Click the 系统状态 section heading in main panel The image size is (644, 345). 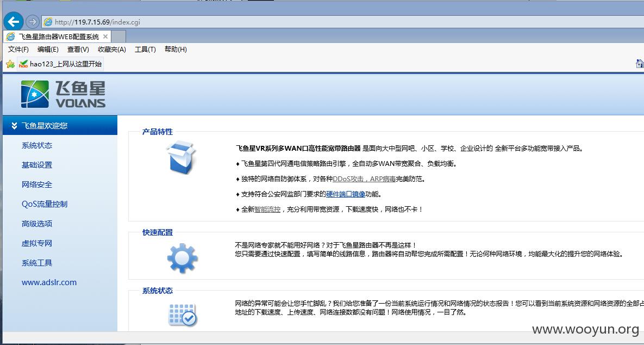tap(158, 291)
